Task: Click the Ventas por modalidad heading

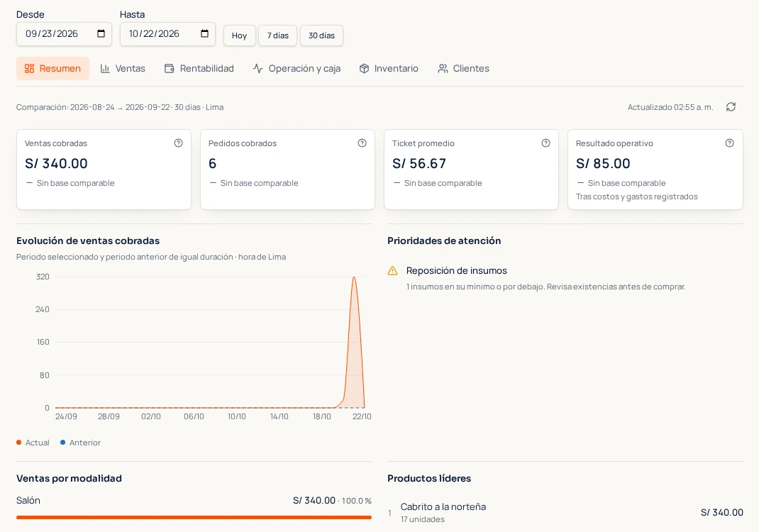Action: [x=70, y=478]
